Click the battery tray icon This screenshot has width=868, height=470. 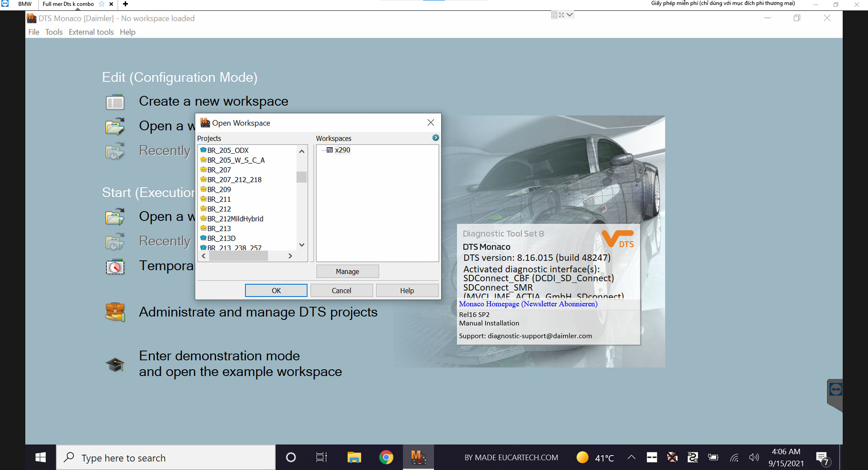click(713, 457)
